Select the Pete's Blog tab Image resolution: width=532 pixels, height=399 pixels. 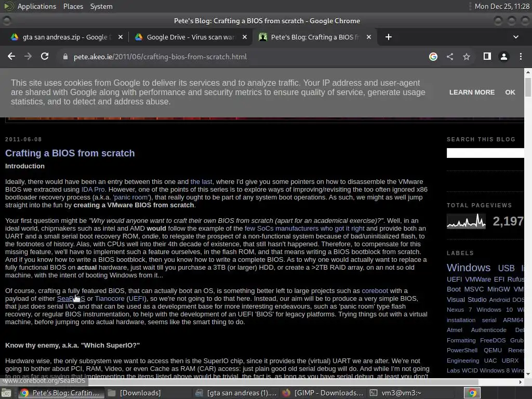click(x=314, y=37)
